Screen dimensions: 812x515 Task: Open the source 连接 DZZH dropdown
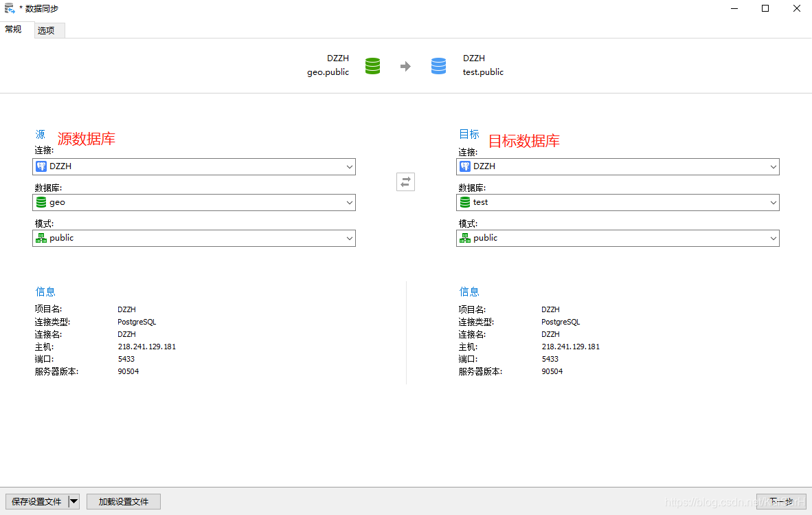pyautogui.click(x=350, y=166)
